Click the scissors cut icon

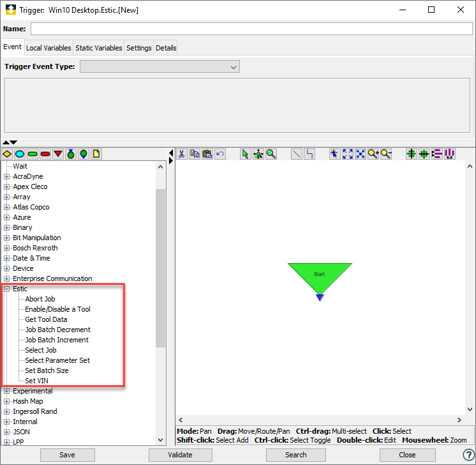click(182, 154)
